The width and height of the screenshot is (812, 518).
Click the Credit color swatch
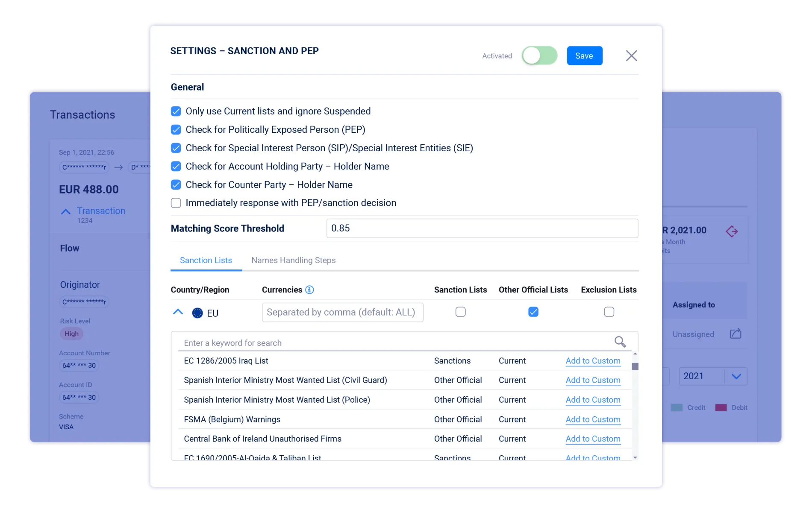tap(677, 407)
